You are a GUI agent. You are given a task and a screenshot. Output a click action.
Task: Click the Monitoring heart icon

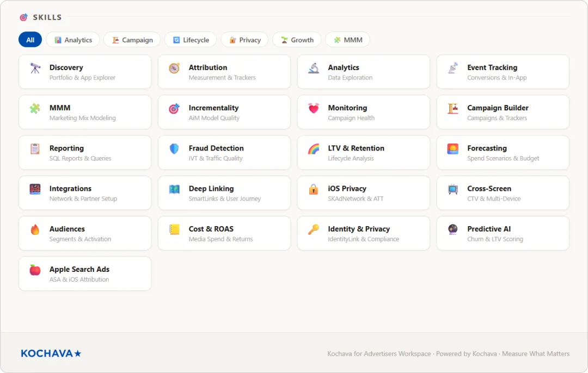click(314, 109)
